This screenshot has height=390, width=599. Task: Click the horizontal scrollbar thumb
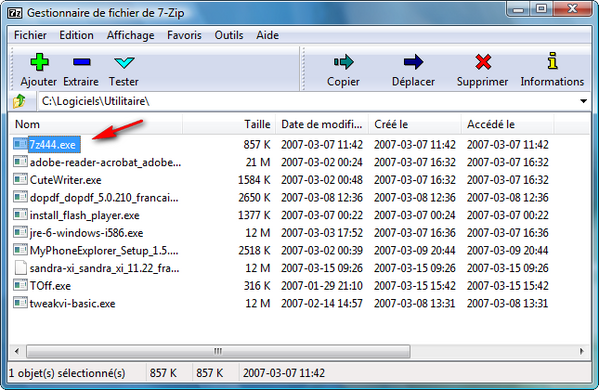click(x=218, y=351)
